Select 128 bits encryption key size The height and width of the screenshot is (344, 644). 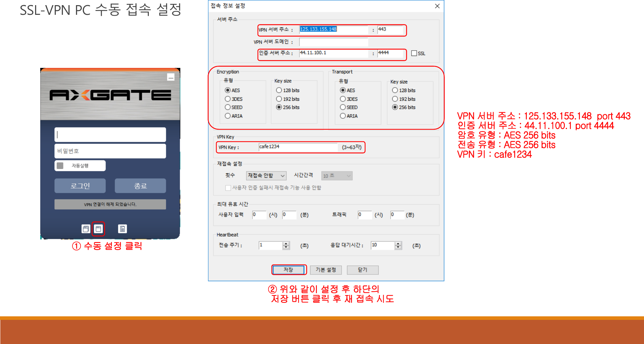click(279, 90)
